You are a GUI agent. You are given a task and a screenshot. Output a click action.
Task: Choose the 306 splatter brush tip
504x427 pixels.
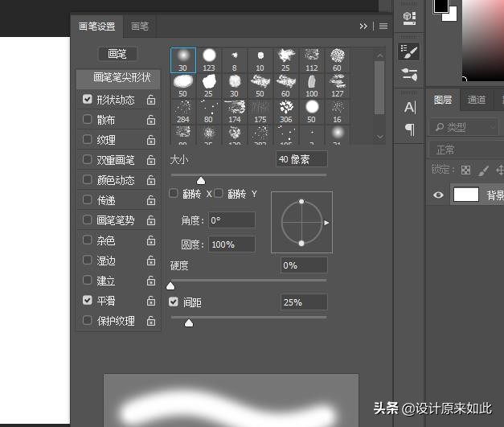pos(285,112)
